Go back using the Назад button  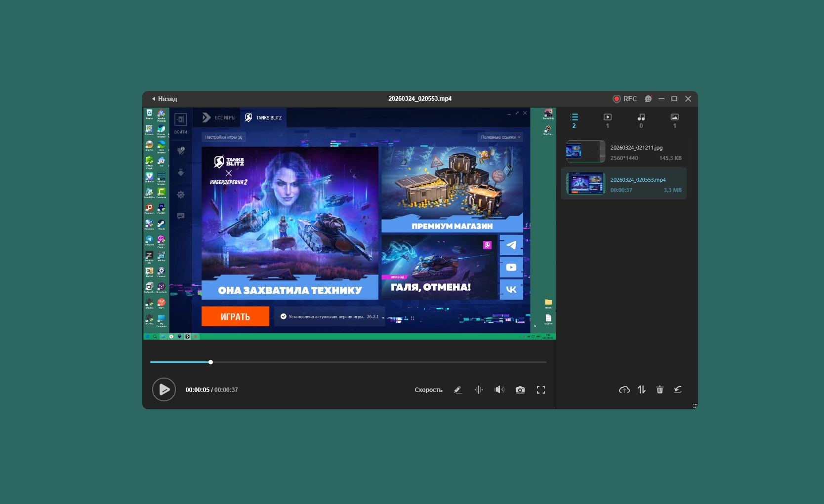[165, 99]
